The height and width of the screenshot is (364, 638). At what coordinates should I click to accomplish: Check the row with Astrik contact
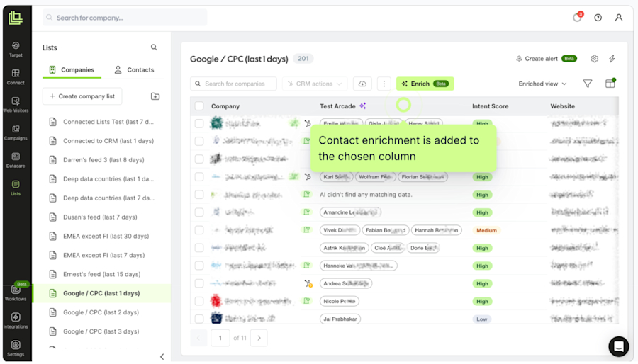[199, 248]
